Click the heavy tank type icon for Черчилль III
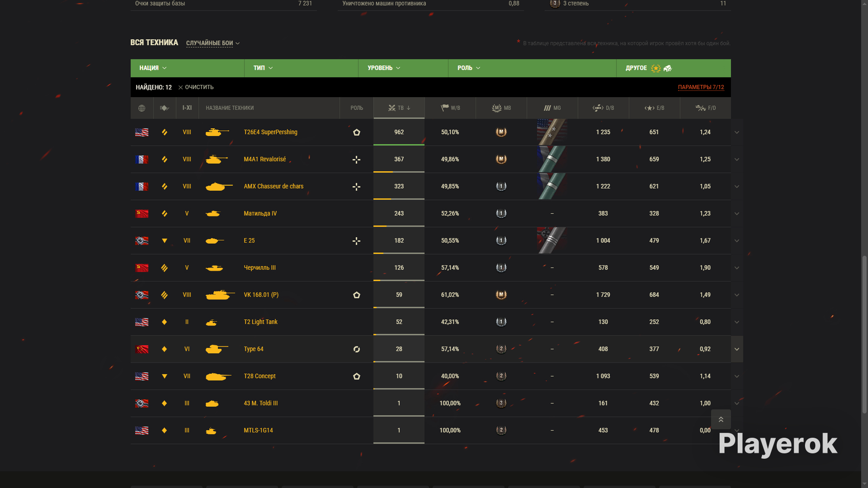 [165, 268]
